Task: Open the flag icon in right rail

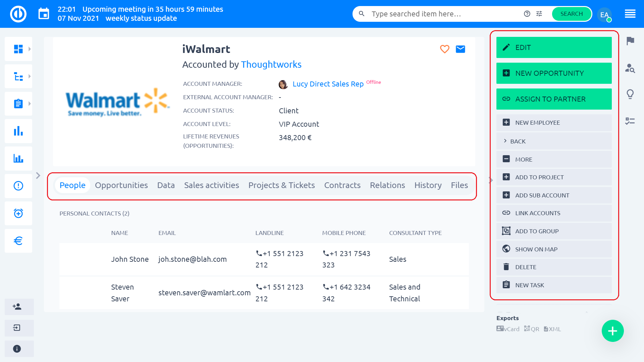Action: click(630, 41)
